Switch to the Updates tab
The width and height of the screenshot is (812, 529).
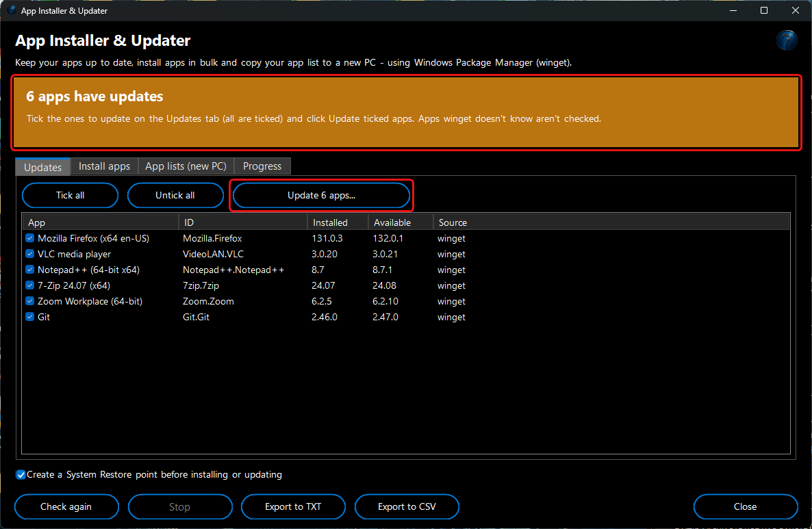click(x=43, y=167)
